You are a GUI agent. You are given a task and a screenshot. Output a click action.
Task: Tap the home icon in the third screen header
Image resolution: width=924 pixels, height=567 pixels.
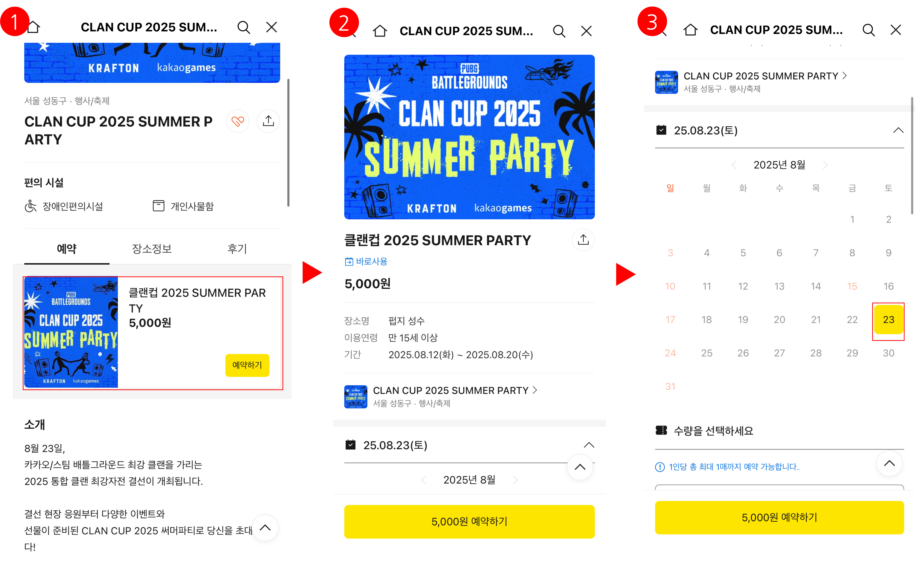[x=690, y=30]
